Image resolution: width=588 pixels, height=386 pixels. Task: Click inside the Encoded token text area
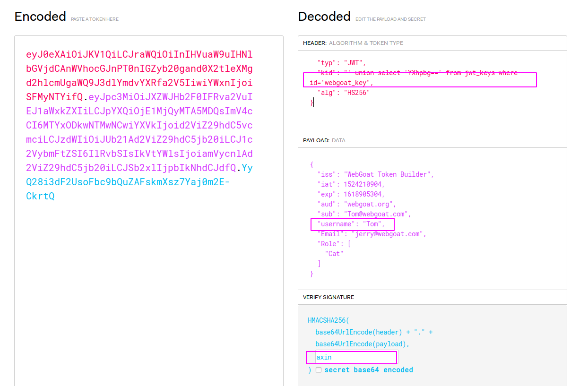pyautogui.click(x=149, y=211)
